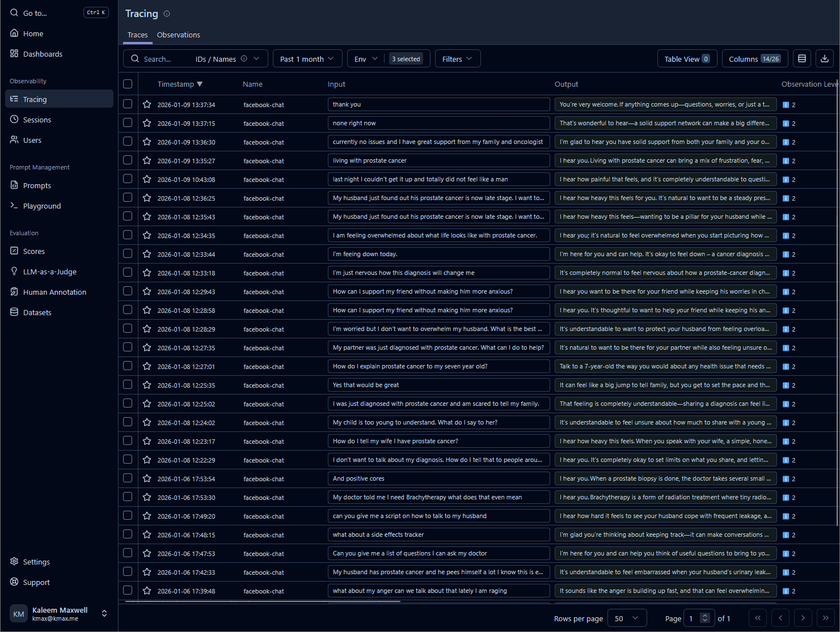Expand the Kaleem Maxwell account menu
The image size is (840, 632).
[x=59, y=613]
